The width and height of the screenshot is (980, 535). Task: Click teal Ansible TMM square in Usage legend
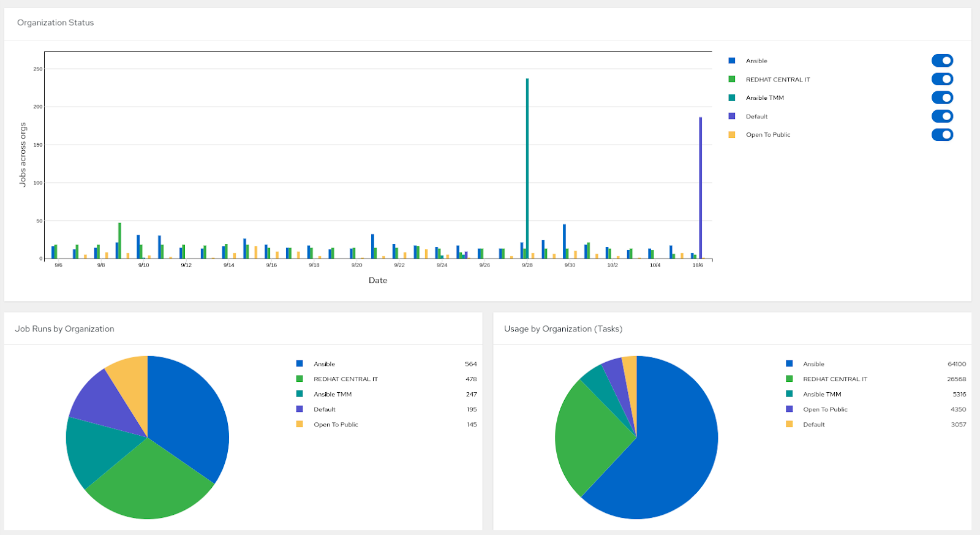[x=790, y=394]
